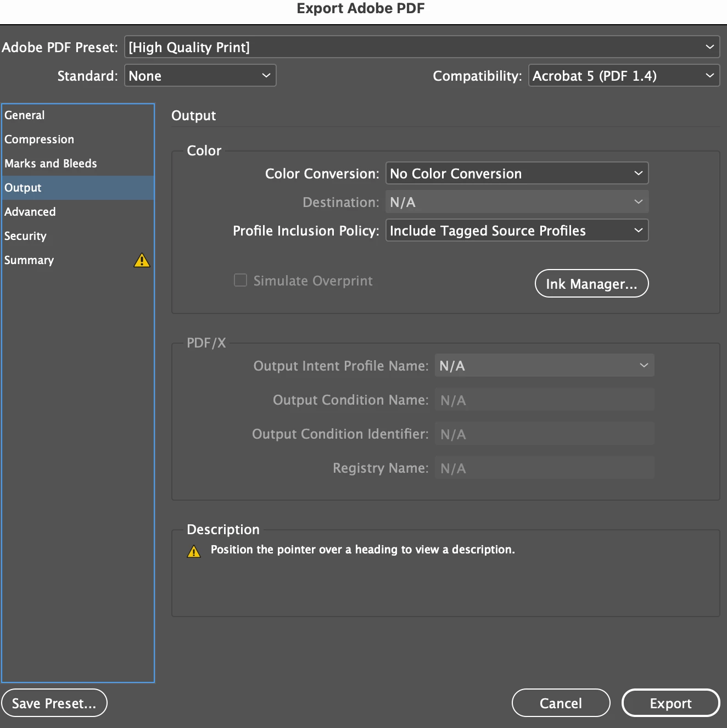Click the warning icon beside Summary
This screenshot has height=728, width=727.
142,260
